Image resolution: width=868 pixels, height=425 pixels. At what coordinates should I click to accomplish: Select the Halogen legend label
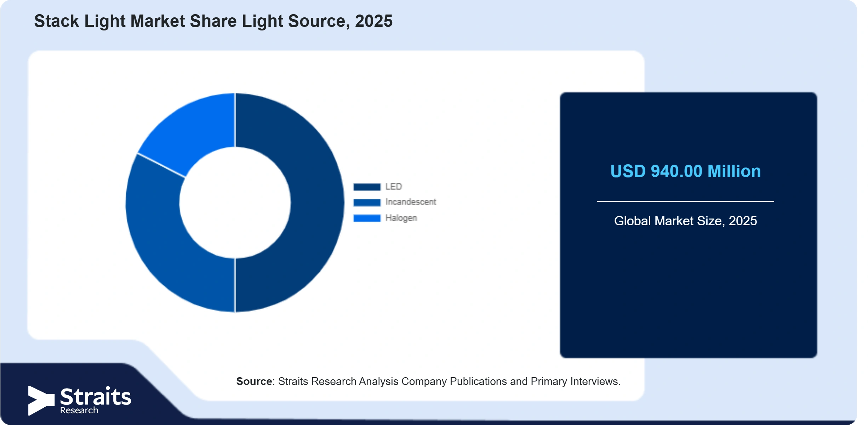click(401, 218)
